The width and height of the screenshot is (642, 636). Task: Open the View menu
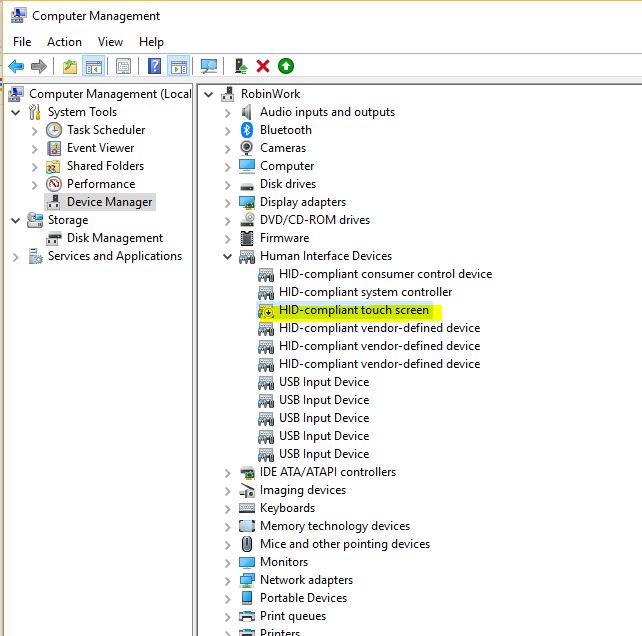pyautogui.click(x=110, y=41)
